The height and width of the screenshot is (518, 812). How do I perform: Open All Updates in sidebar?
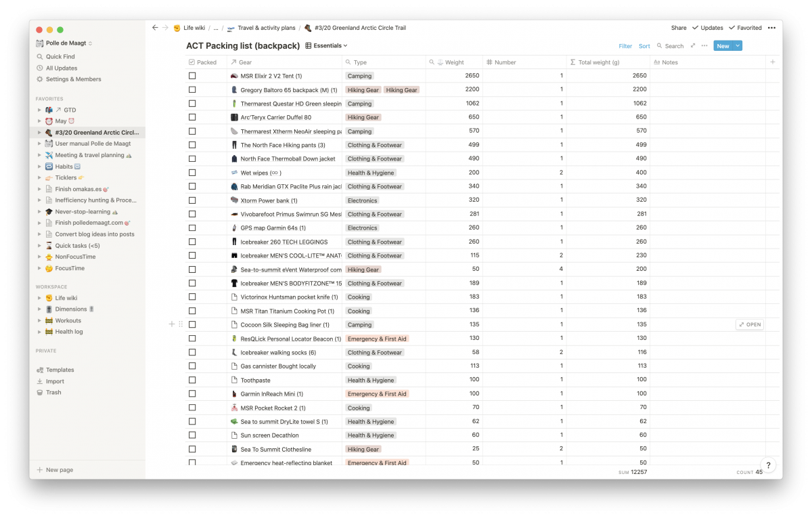pyautogui.click(x=62, y=68)
